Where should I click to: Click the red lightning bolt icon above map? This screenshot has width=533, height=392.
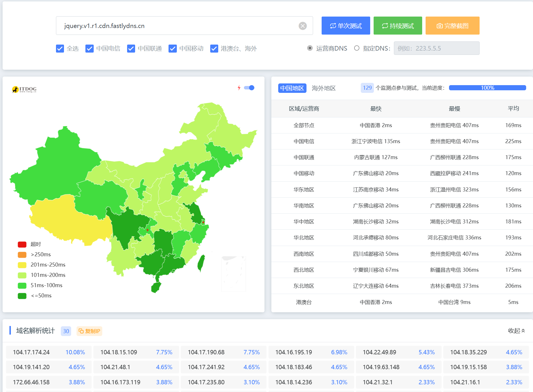coord(239,88)
